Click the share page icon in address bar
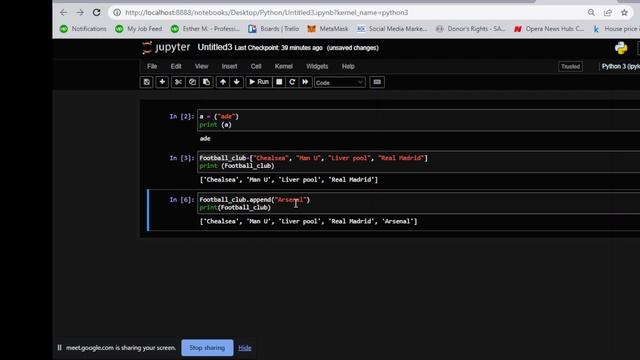Screen dimensions: 640x360 click(x=608, y=13)
